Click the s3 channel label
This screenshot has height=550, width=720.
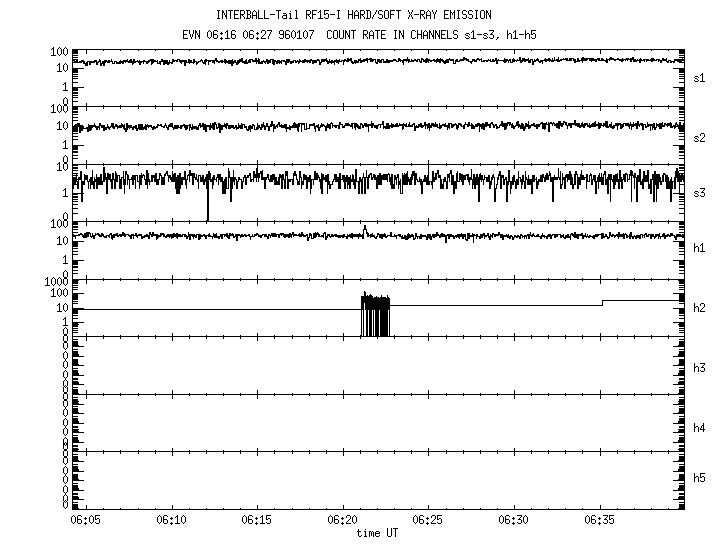point(700,192)
